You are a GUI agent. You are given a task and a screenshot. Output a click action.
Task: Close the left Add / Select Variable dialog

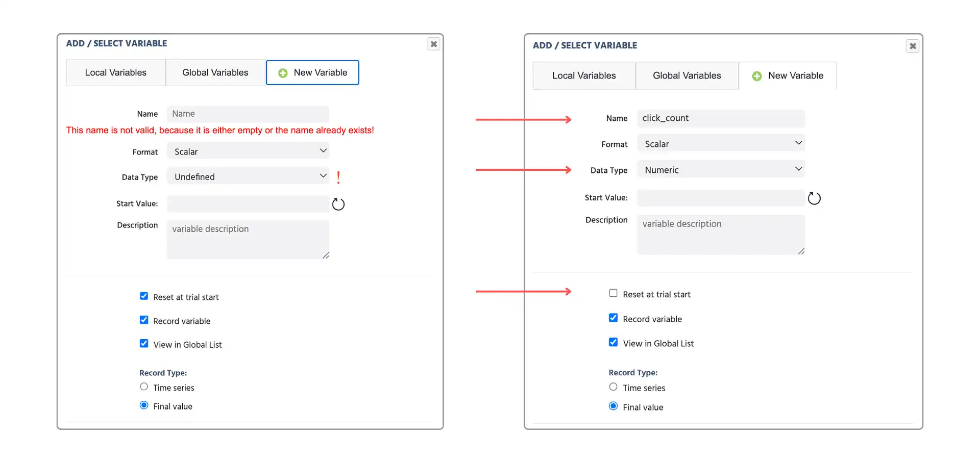(x=433, y=44)
